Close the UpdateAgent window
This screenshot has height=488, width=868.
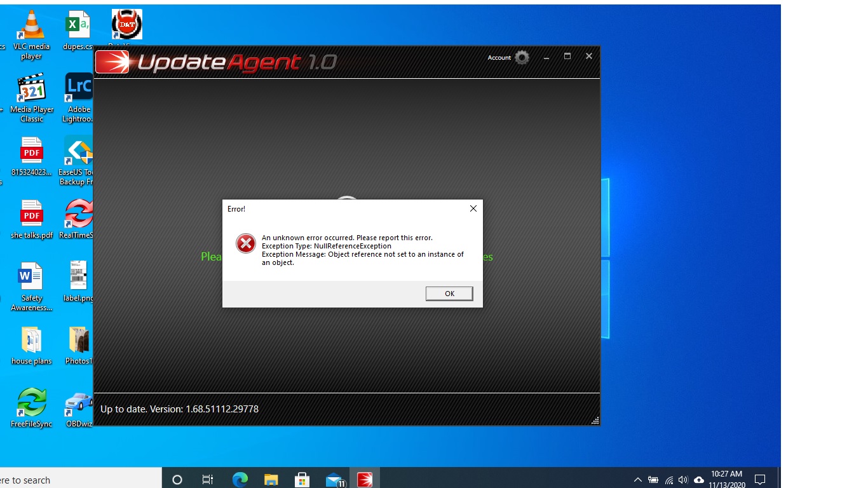589,57
